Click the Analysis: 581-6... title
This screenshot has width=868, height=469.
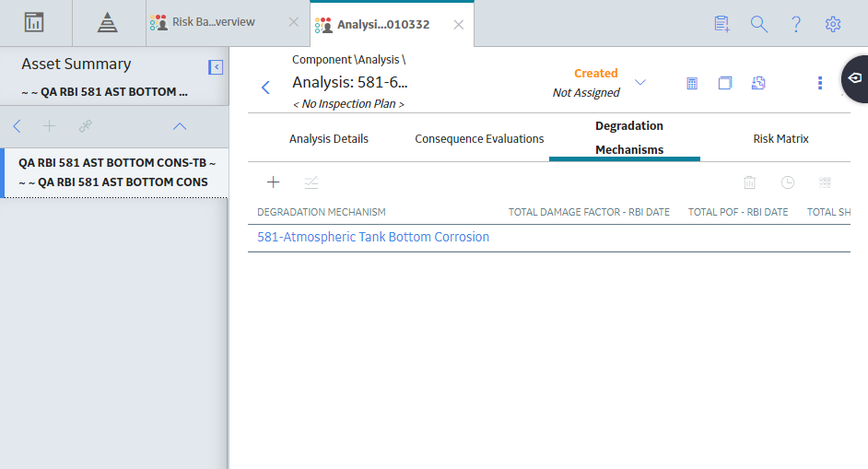coord(350,82)
